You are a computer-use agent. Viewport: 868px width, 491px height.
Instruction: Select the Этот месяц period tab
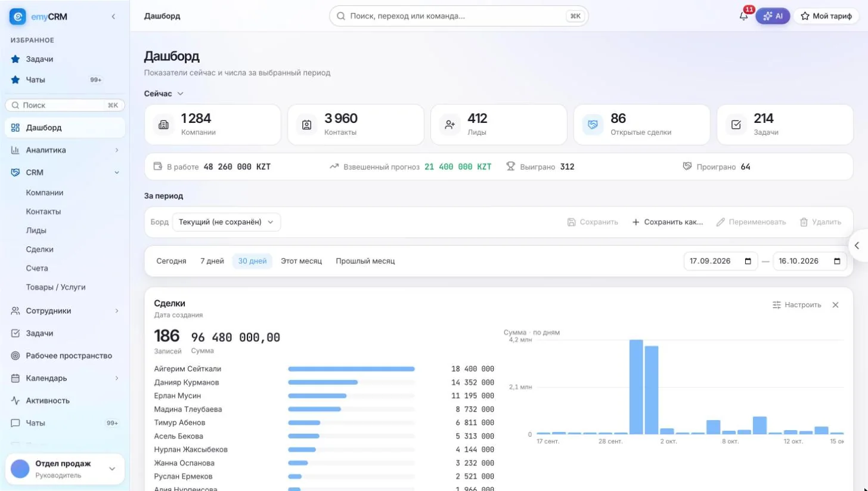[x=301, y=261]
